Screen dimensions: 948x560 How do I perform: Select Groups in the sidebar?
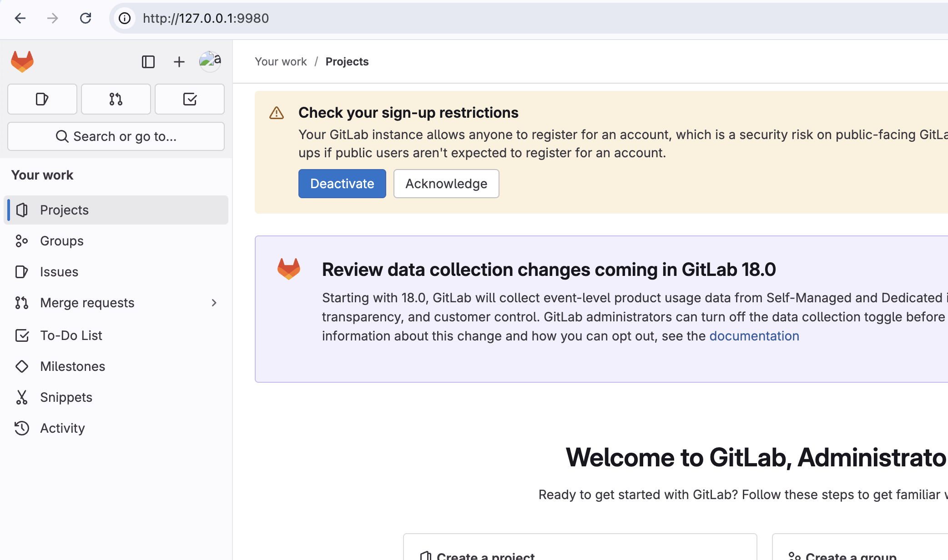[61, 241]
